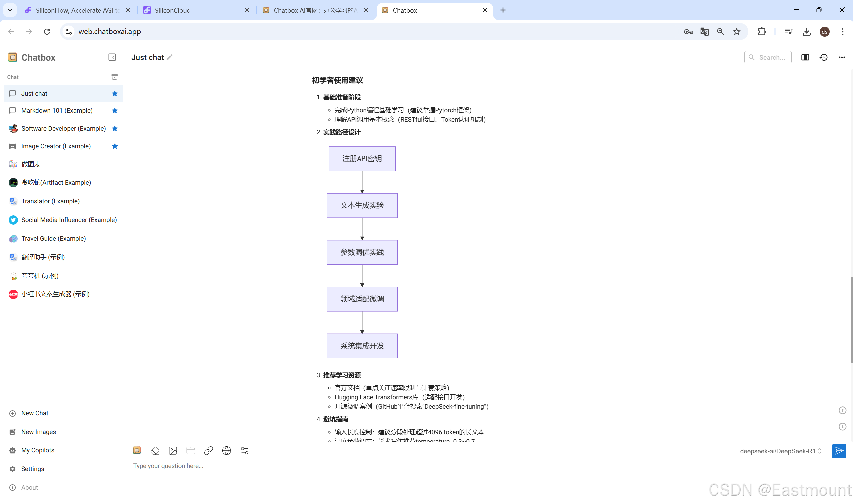The height and width of the screenshot is (504, 853).
Task: Open Settings in the sidebar
Action: click(x=33, y=469)
